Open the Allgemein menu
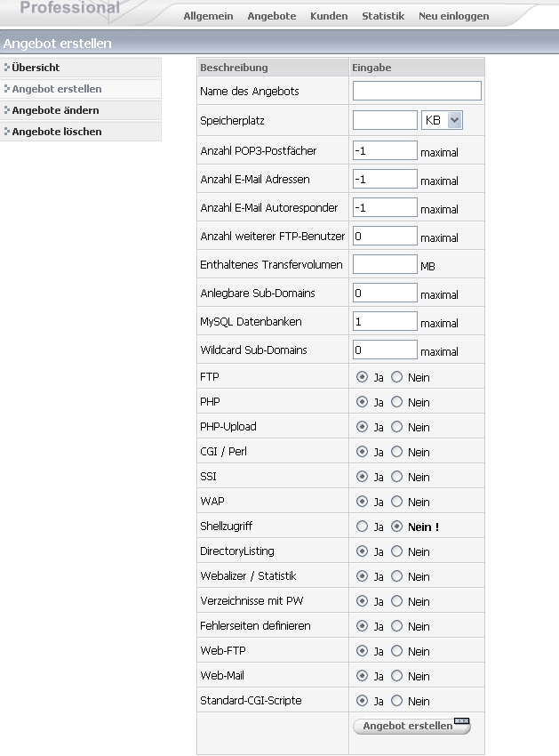Viewport: 559px width, 756px height. coord(208,16)
